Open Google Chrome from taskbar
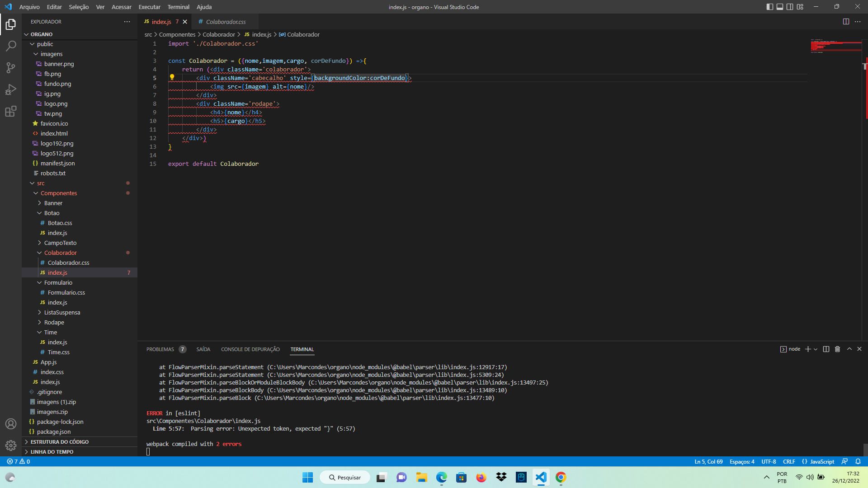The image size is (868, 488). (561, 478)
